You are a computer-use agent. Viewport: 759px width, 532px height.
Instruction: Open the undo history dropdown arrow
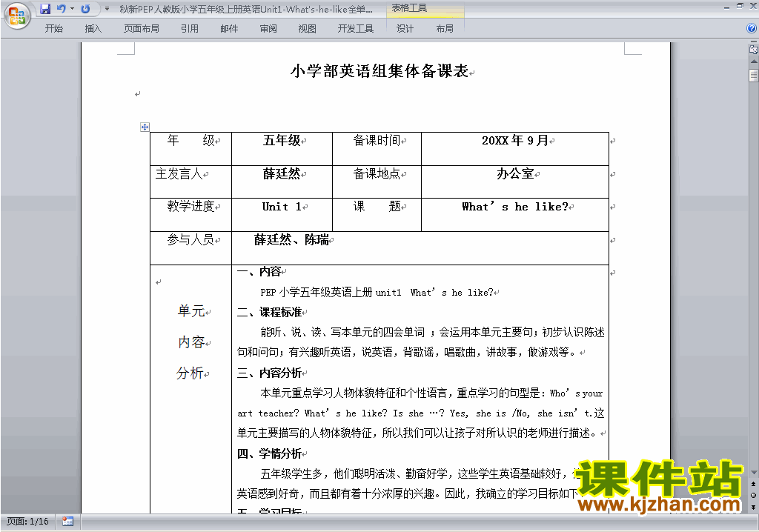coord(72,9)
